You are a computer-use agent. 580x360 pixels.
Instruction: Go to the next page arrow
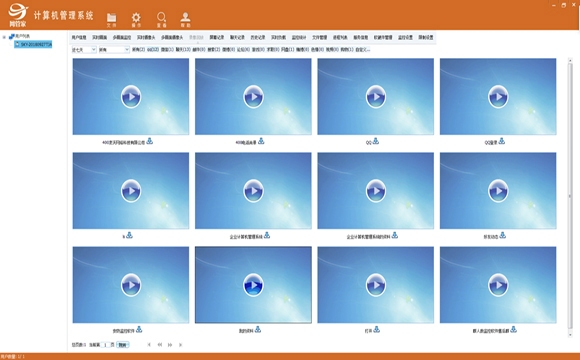(x=170, y=345)
